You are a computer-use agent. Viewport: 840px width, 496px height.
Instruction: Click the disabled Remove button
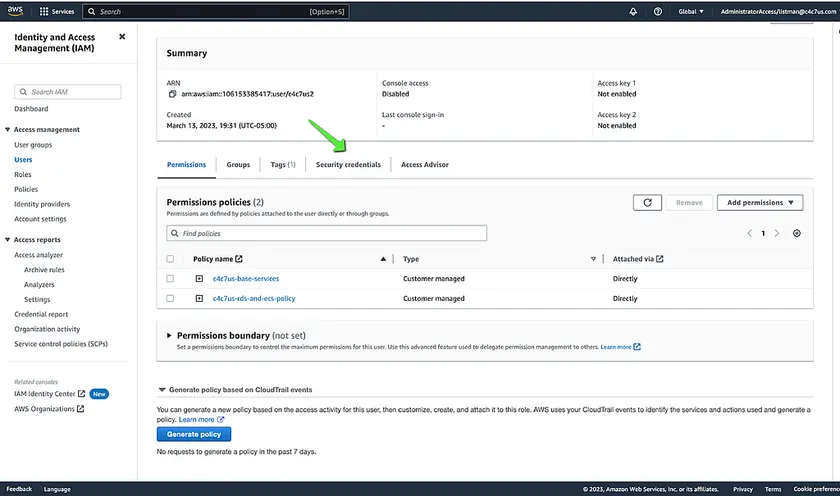pyautogui.click(x=689, y=202)
